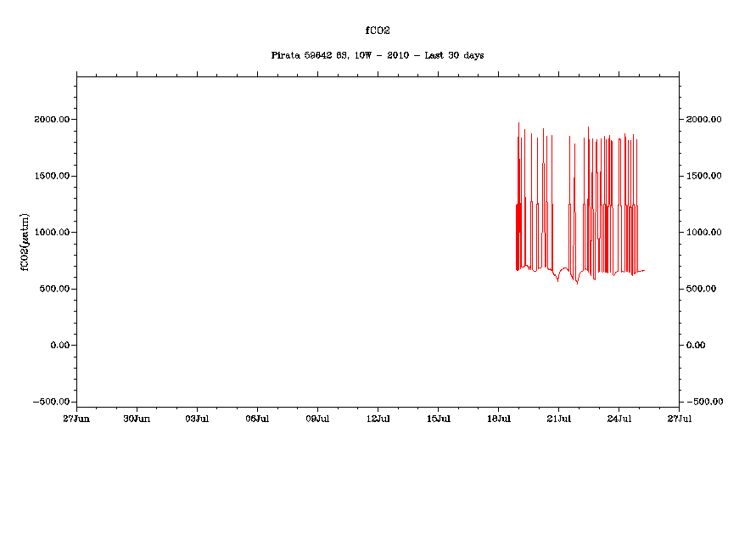756x535 pixels.
Task: Click the 30Jun date label
Action: point(137,419)
